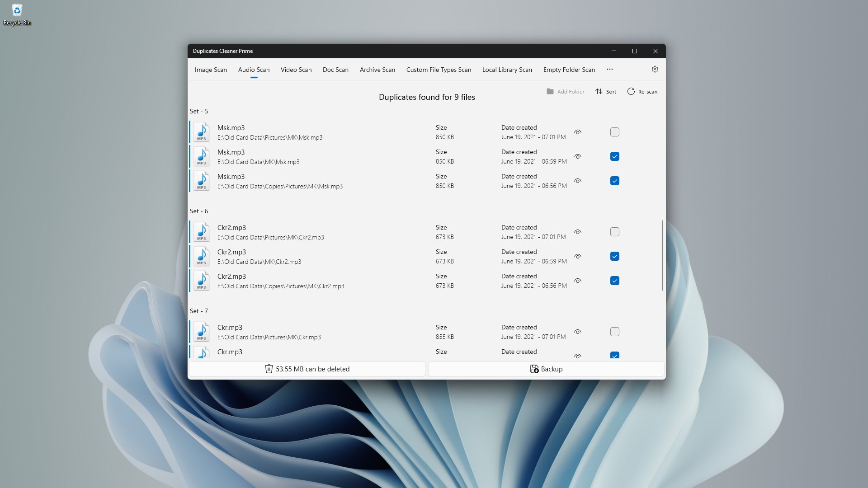Image resolution: width=868 pixels, height=488 pixels.
Task: Click the backup icon next to Backup label
Action: point(534,369)
